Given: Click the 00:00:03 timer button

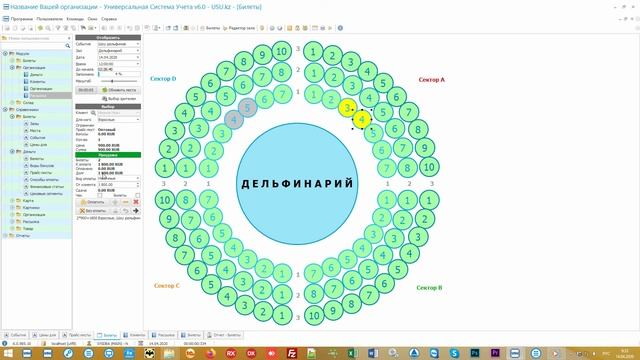Looking at the screenshot, I should pyautogui.click(x=86, y=90).
